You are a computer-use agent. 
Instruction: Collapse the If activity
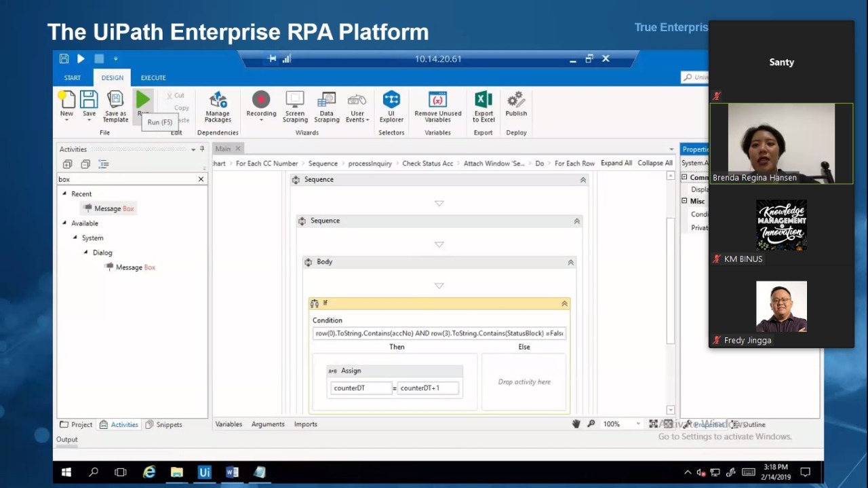point(564,303)
